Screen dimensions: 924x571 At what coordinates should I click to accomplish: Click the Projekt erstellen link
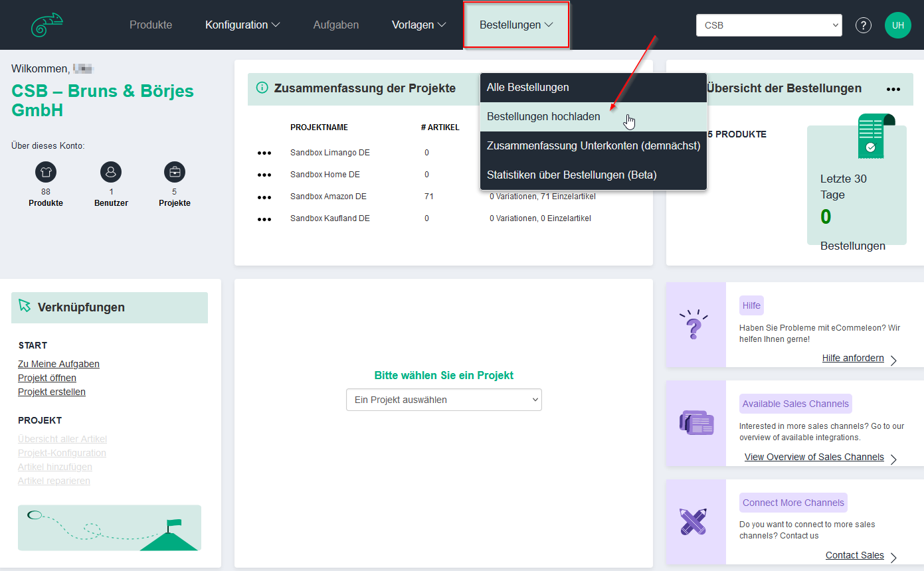(52, 392)
